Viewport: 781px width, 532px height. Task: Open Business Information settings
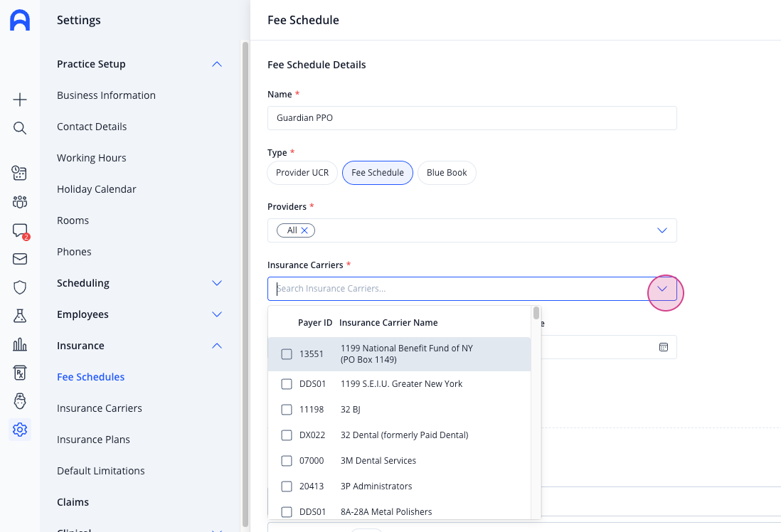pos(106,95)
